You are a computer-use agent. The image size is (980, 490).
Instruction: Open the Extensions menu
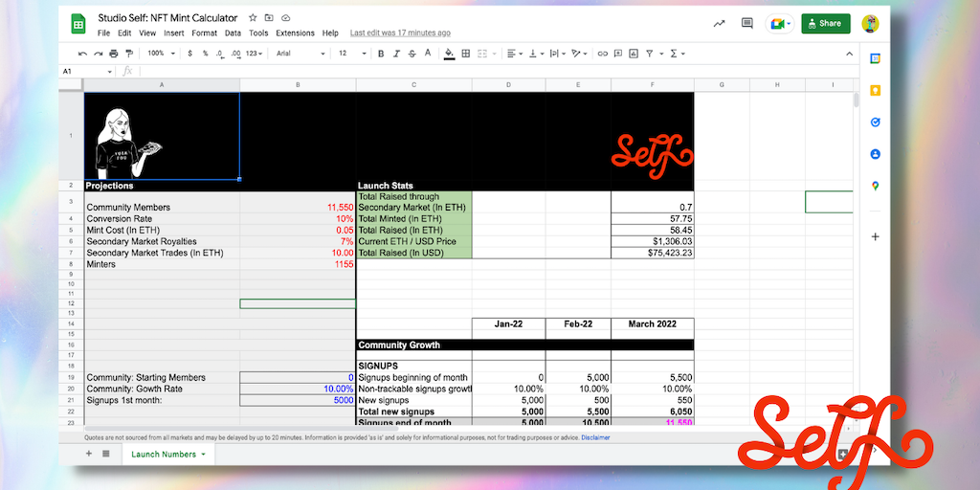(x=295, y=33)
